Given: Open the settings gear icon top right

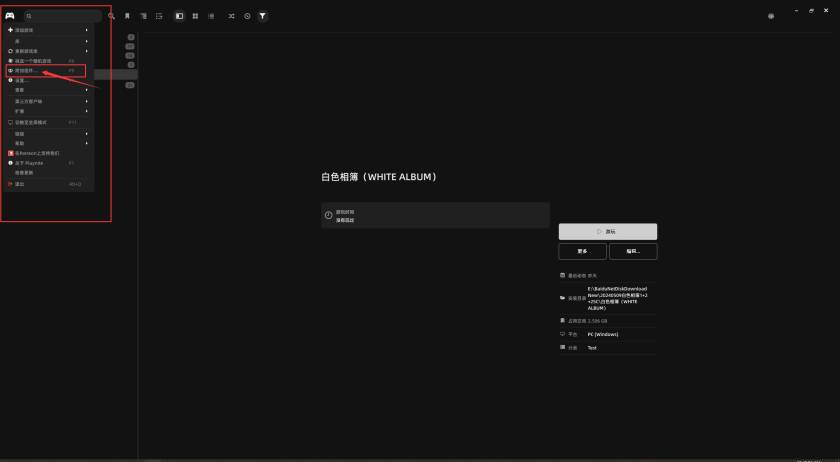Looking at the screenshot, I should click(x=770, y=16).
